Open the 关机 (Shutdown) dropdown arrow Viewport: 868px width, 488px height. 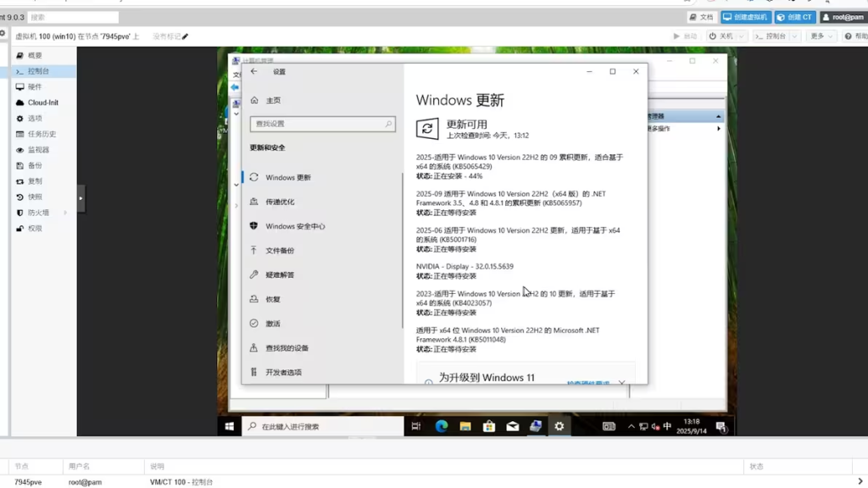tap(743, 36)
